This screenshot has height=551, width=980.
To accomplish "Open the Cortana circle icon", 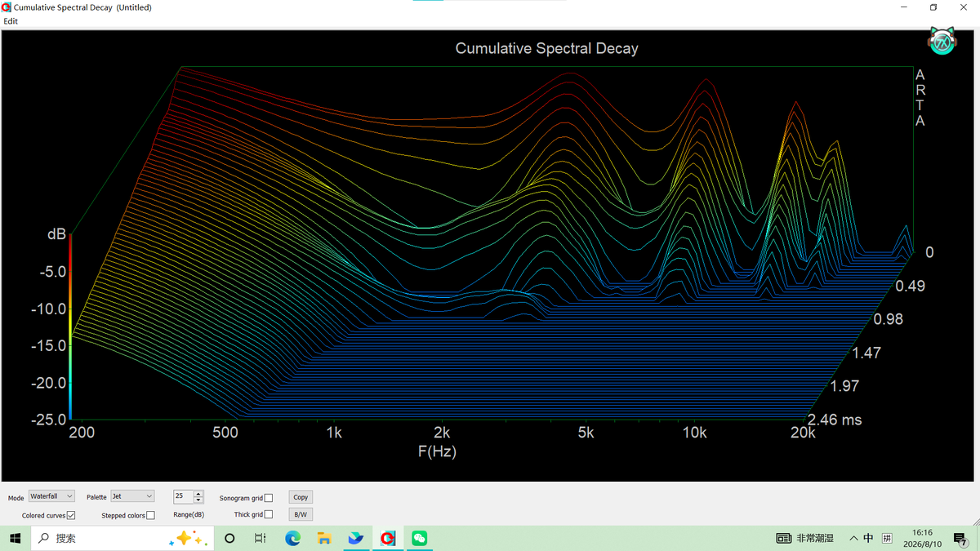I will pyautogui.click(x=229, y=539).
